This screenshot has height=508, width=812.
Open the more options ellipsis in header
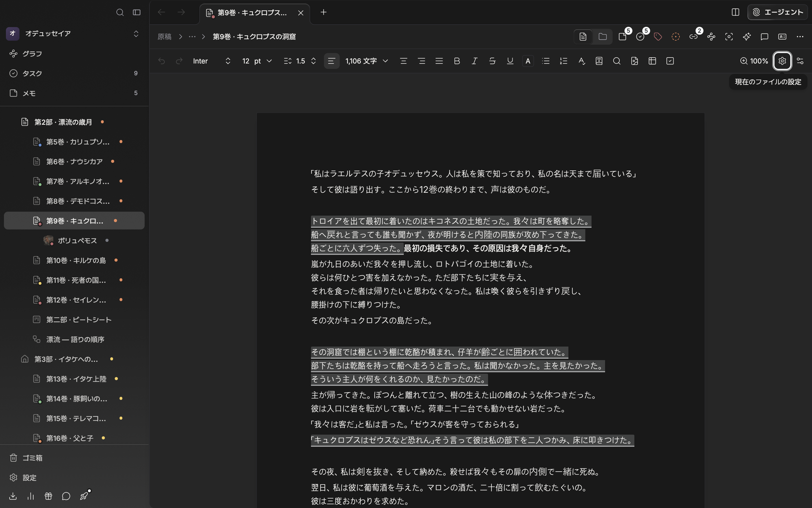800,37
